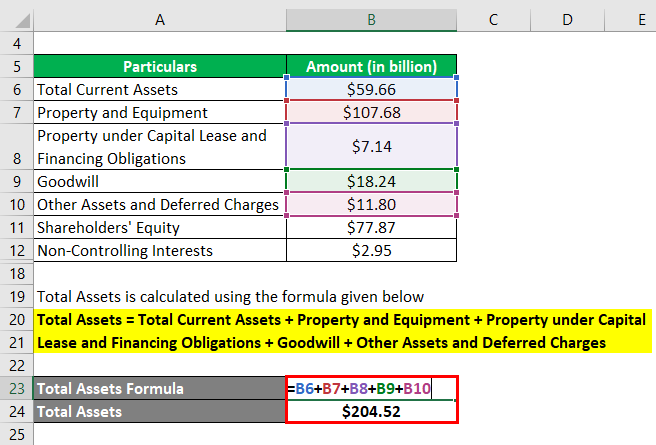This screenshot has height=445, width=656.
Task: Select row 22 header
Action: (17, 366)
